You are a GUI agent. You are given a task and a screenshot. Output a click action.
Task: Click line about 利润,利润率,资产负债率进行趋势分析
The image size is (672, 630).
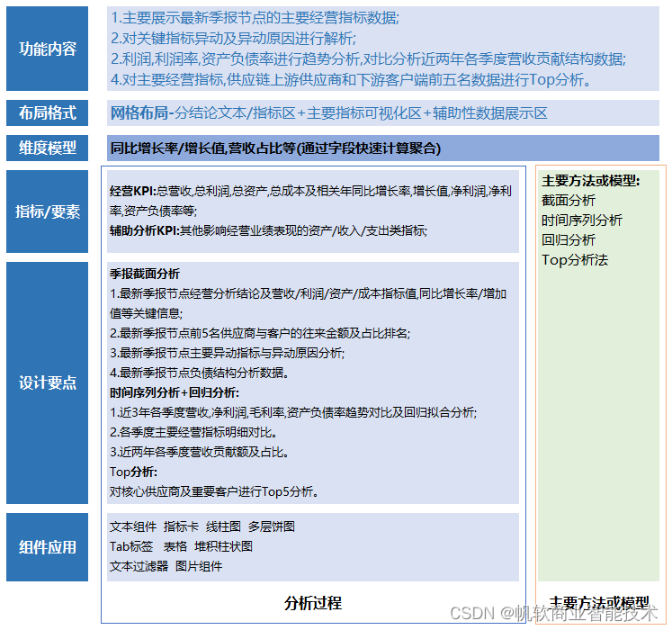pyautogui.click(x=368, y=59)
